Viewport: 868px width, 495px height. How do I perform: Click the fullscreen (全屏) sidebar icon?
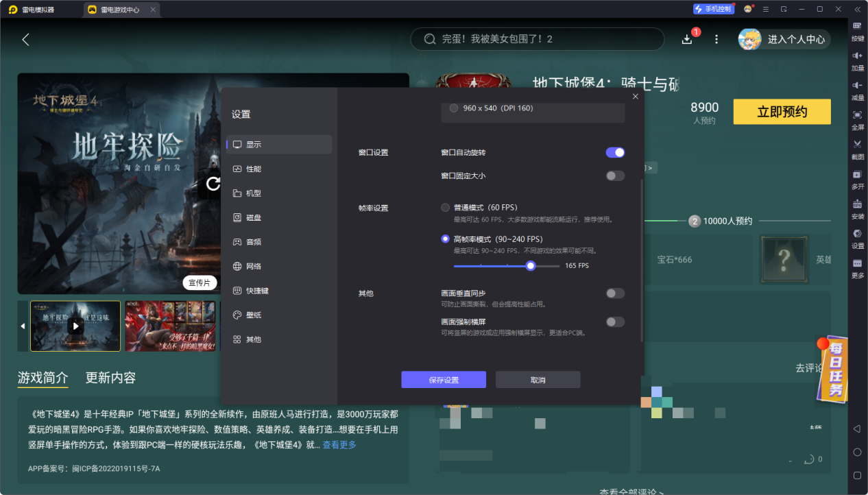point(856,117)
